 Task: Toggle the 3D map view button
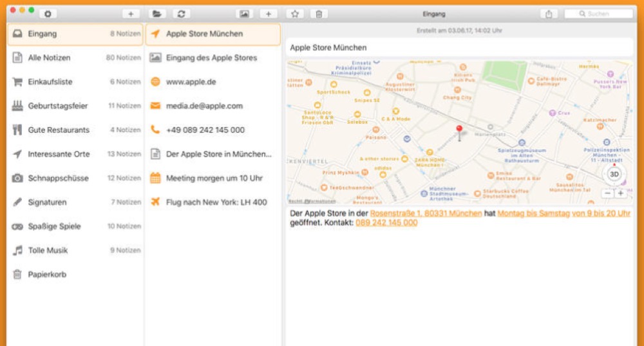pyautogui.click(x=614, y=174)
